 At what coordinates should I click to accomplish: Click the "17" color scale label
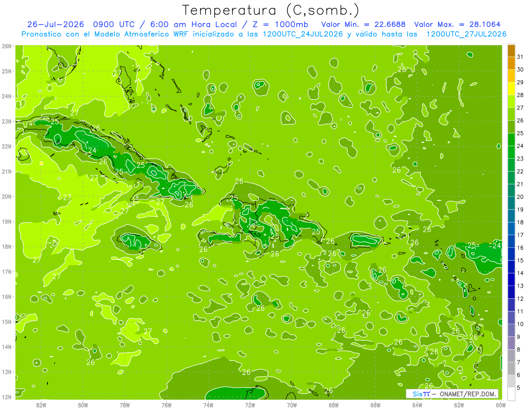point(520,235)
